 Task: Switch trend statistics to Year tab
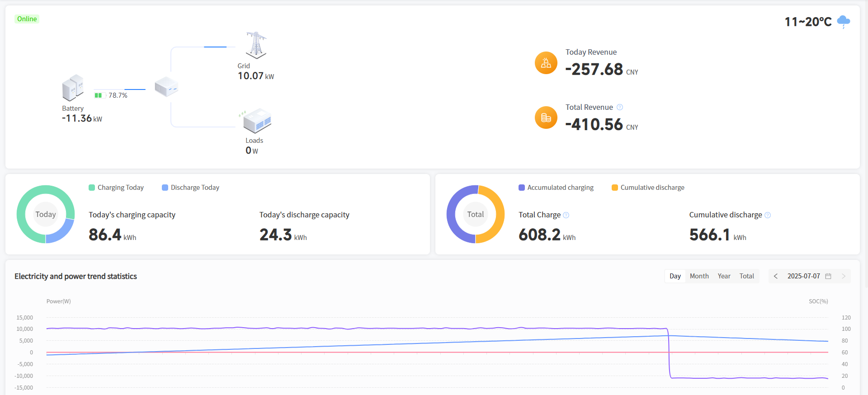[x=724, y=276]
